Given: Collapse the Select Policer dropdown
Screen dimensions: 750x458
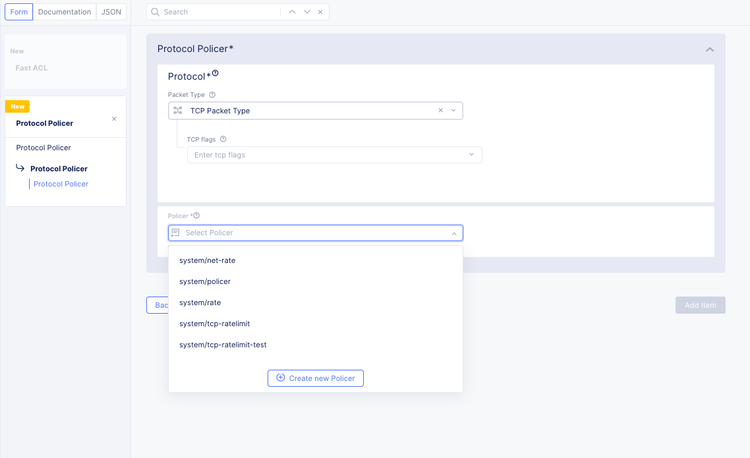Looking at the screenshot, I should pyautogui.click(x=454, y=233).
